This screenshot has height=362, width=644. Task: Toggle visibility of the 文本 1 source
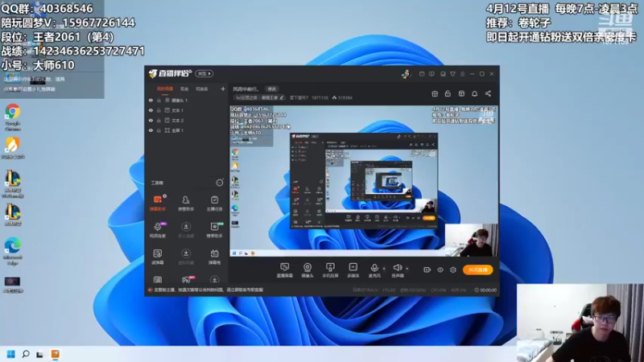click(x=151, y=110)
